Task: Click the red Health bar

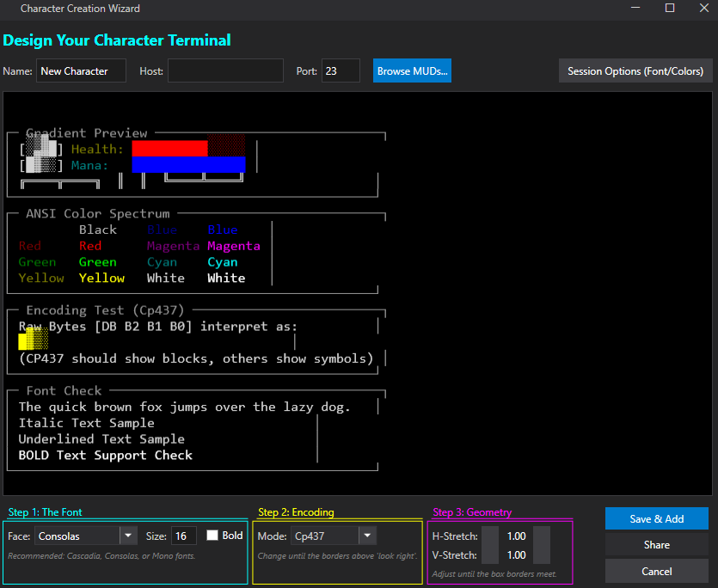Action: pyautogui.click(x=170, y=149)
